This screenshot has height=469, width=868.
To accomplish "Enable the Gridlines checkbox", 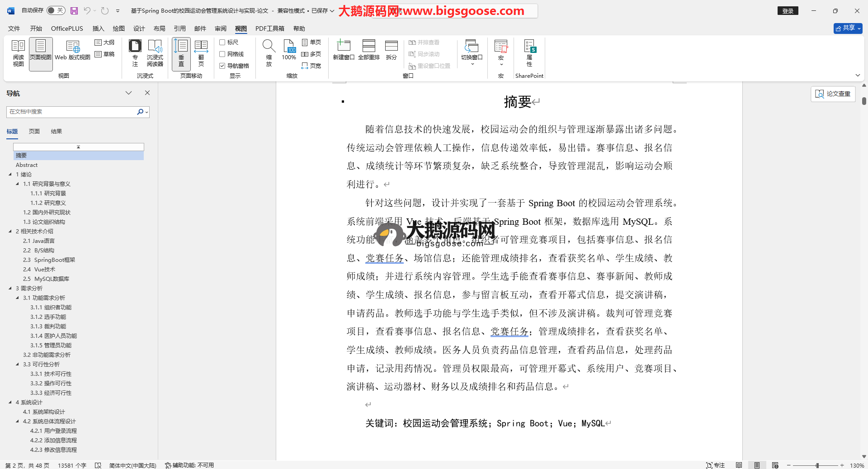I will [222, 54].
